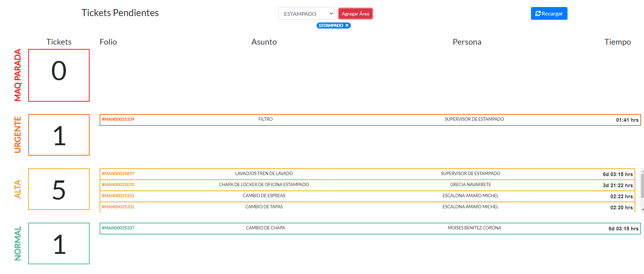Click the 02:20 hrs elapsed time

(622, 208)
